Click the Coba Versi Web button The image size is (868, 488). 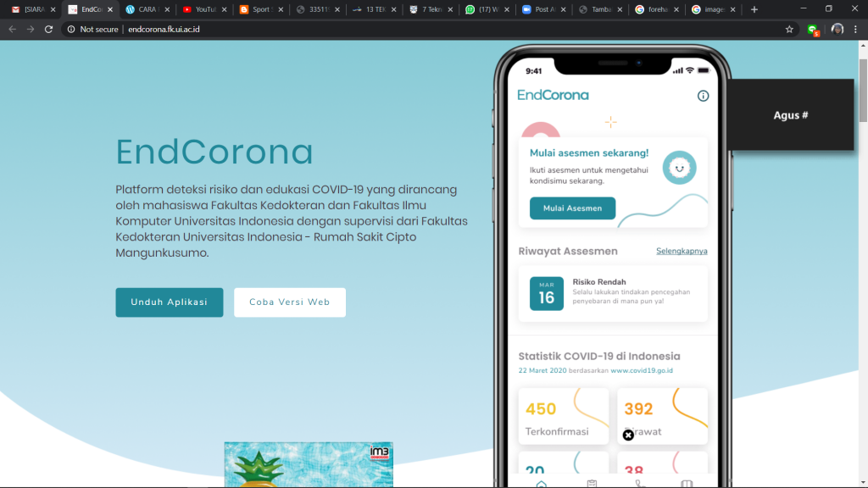coord(290,302)
